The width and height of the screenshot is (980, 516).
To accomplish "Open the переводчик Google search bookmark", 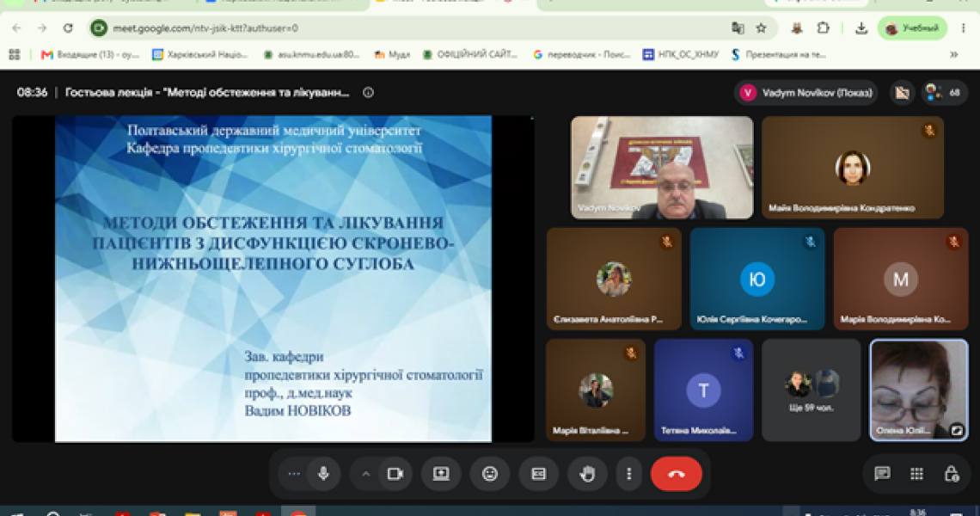I will [x=582, y=55].
